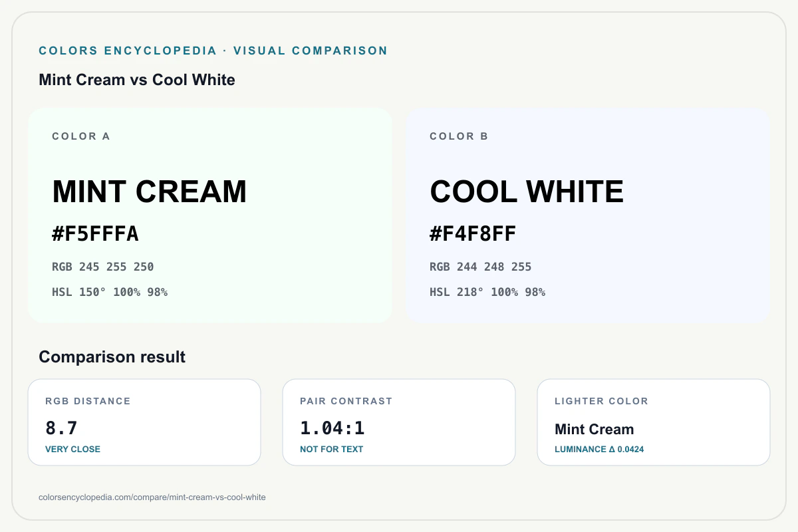Viewport: 798px width, 532px height.
Task: Click the 1.04:1 contrast ratio value
Action: tap(332, 428)
